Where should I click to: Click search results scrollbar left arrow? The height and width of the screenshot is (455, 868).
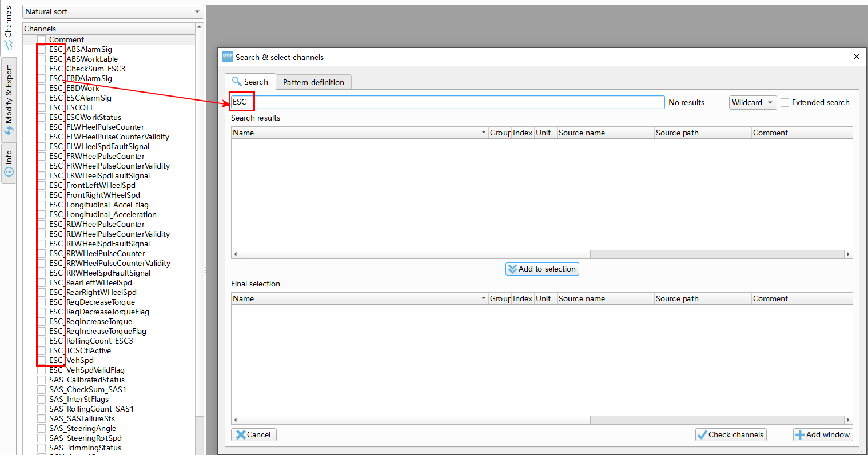pos(236,254)
